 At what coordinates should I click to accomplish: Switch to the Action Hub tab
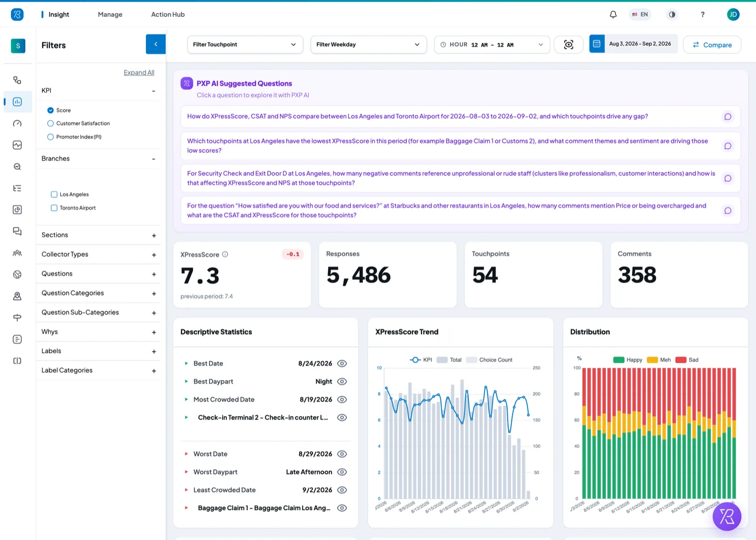pyautogui.click(x=168, y=15)
